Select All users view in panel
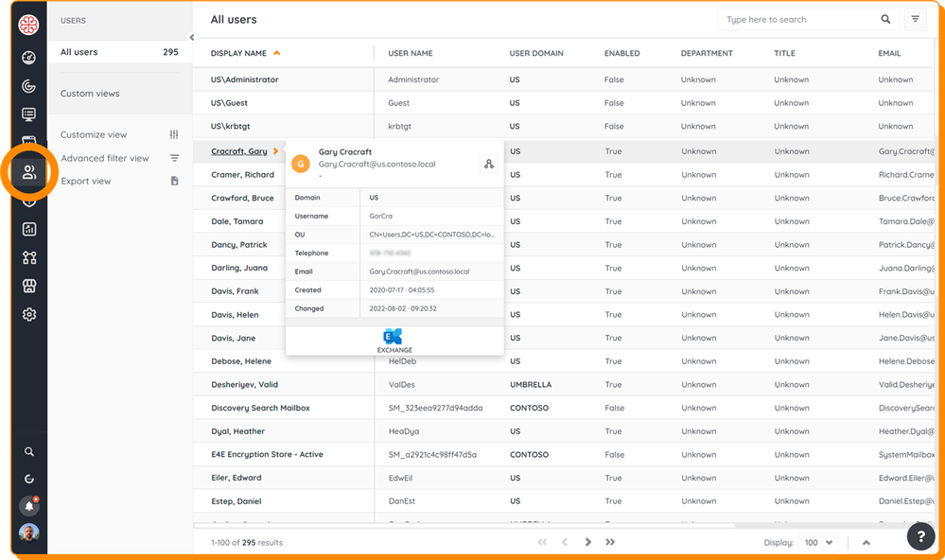Screen dimensions: 945x560 79,52
